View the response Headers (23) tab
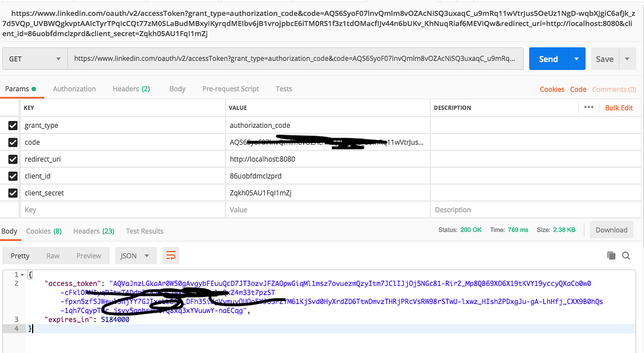Viewport: 644px width, 353px height. (x=93, y=230)
